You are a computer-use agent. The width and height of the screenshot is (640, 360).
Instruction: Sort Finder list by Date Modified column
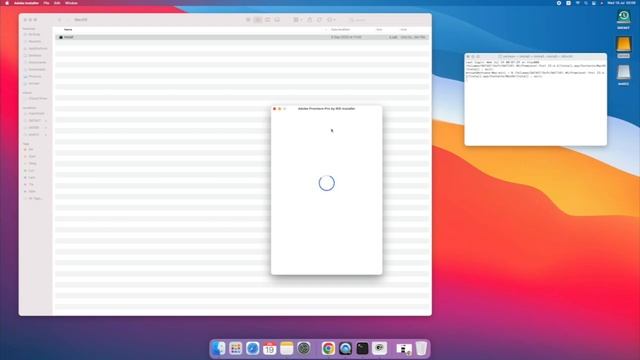tap(341, 29)
